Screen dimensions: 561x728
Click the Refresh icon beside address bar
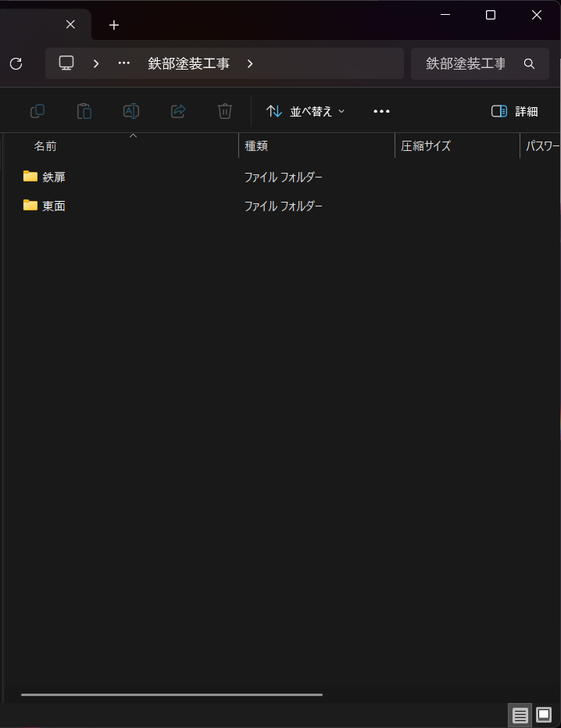(x=16, y=63)
